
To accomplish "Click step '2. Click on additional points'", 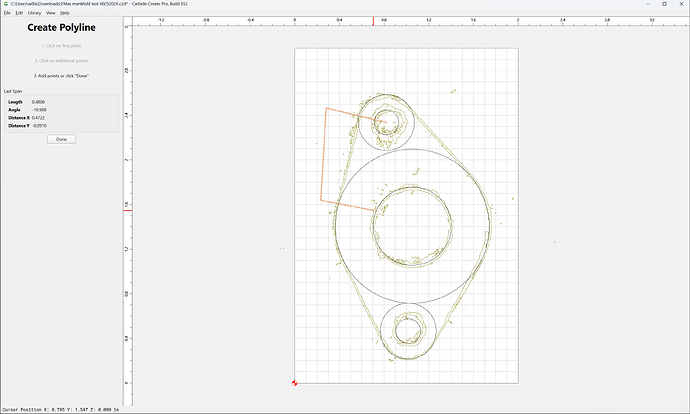I will 62,61.
